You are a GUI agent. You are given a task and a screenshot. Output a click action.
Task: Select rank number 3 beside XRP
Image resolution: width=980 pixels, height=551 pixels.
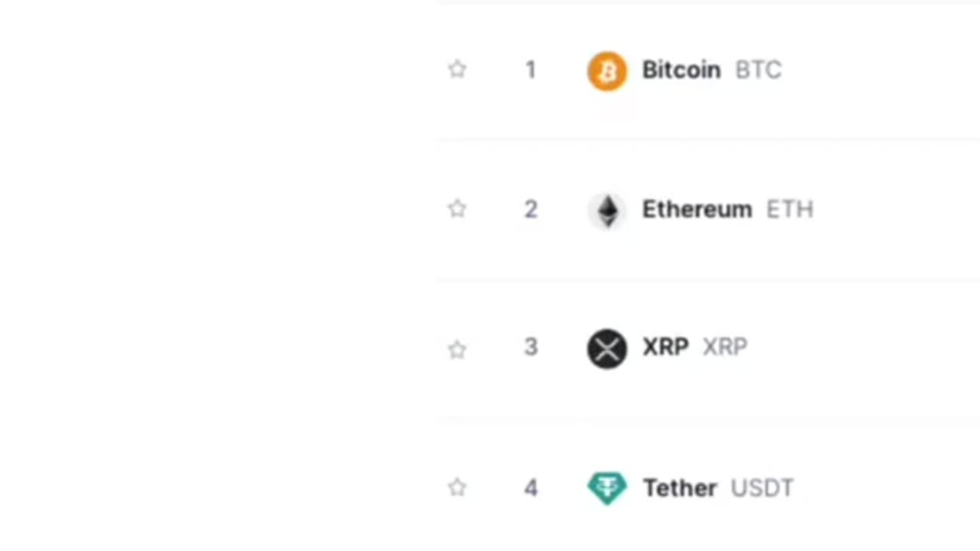click(531, 347)
